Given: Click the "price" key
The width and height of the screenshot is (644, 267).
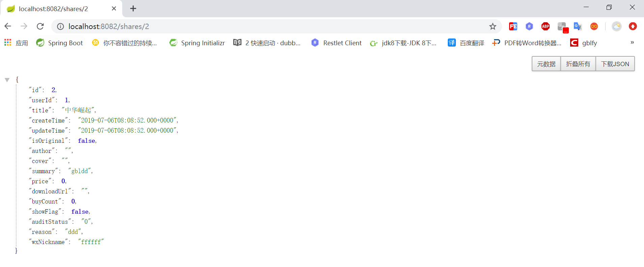Looking at the screenshot, I should (40, 181).
